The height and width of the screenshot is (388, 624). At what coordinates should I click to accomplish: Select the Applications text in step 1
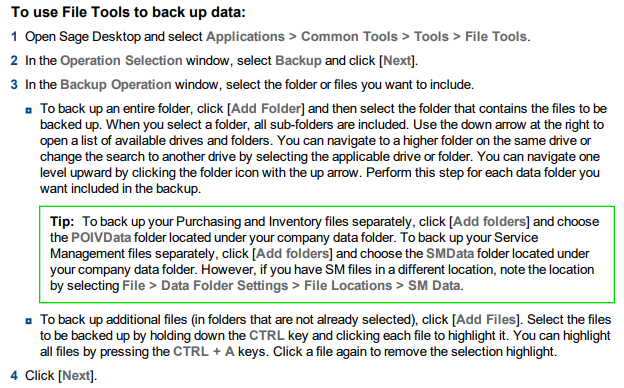[x=246, y=37]
